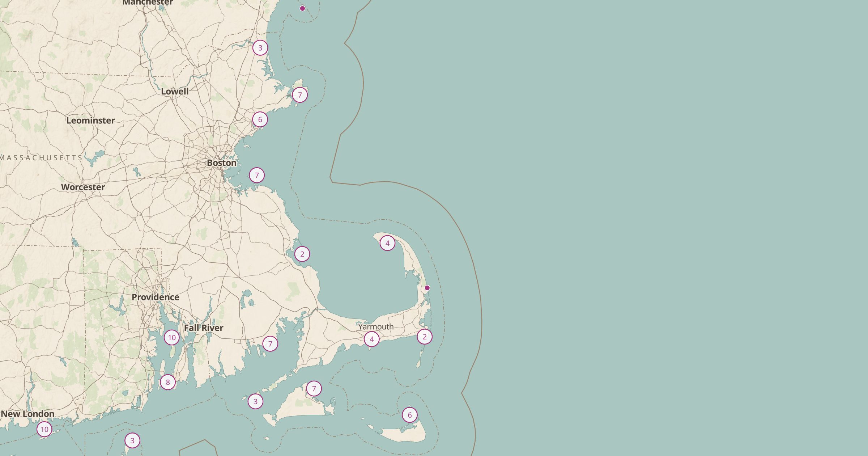Click the Boston city label
Viewport: 868px width, 456px height.
click(222, 163)
